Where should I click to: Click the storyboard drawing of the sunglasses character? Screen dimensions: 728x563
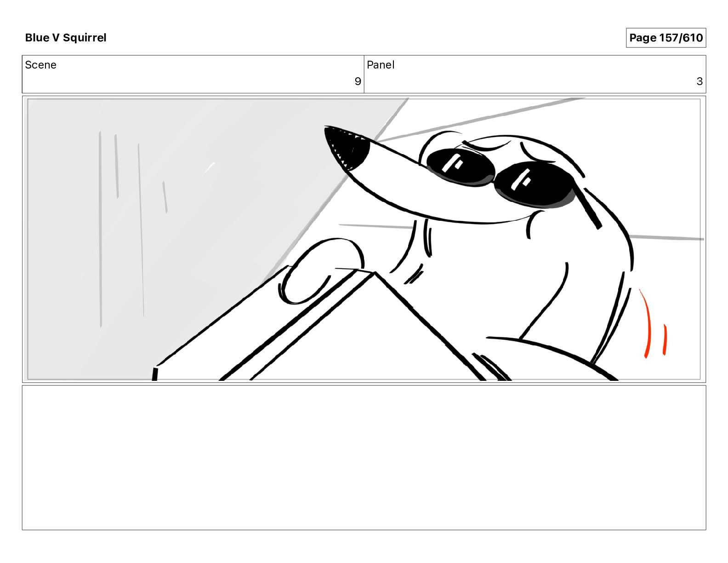364,239
